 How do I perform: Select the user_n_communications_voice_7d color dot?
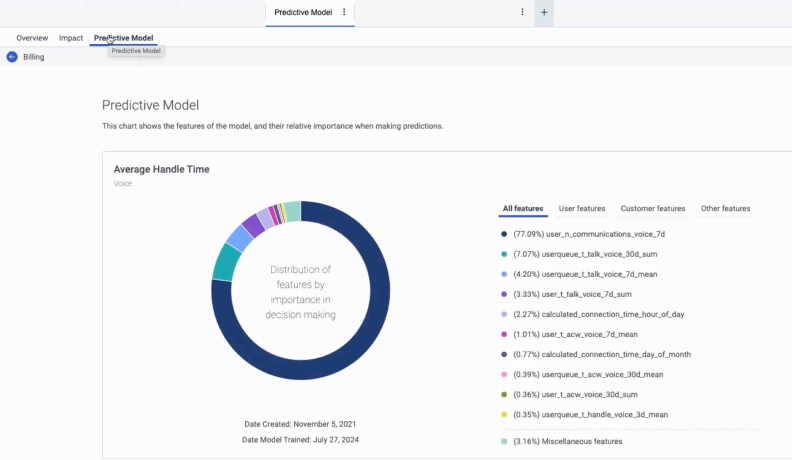[x=504, y=234]
